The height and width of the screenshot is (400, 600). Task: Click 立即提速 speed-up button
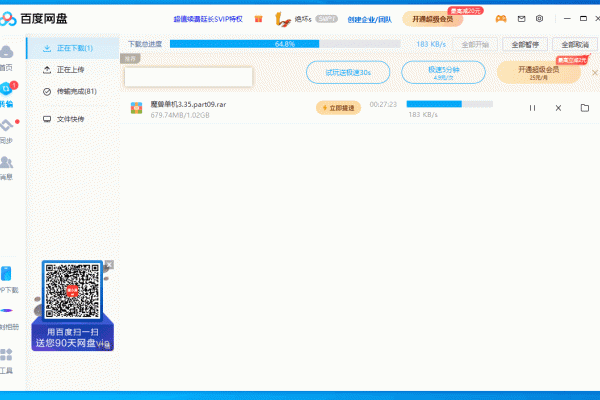[x=338, y=108]
